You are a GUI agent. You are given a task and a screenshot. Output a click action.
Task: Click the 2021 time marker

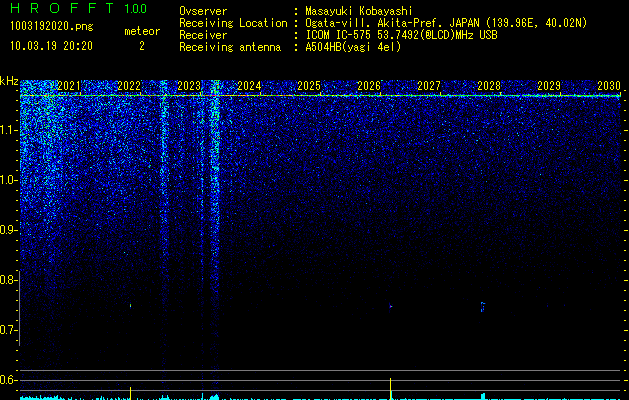69,85
